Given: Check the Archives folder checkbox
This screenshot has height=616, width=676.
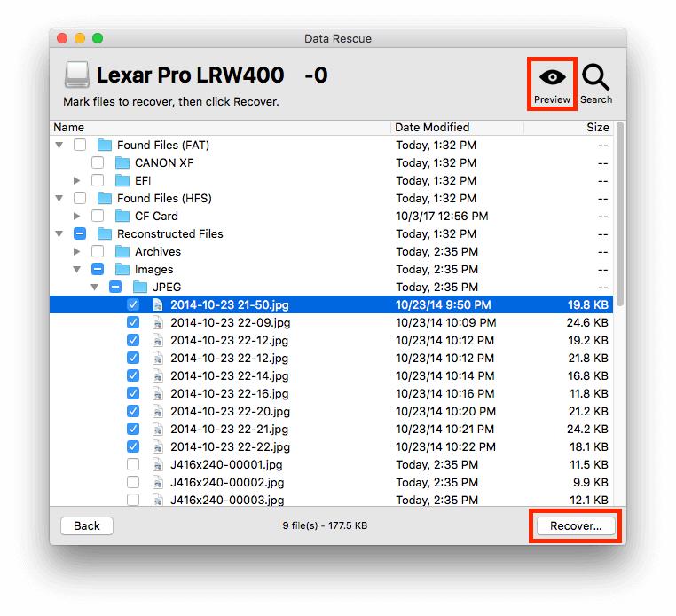Looking at the screenshot, I should (x=98, y=251).
